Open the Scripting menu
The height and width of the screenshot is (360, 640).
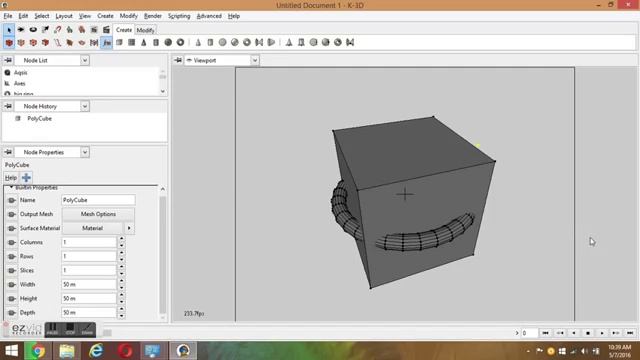[x=179, y=16]
